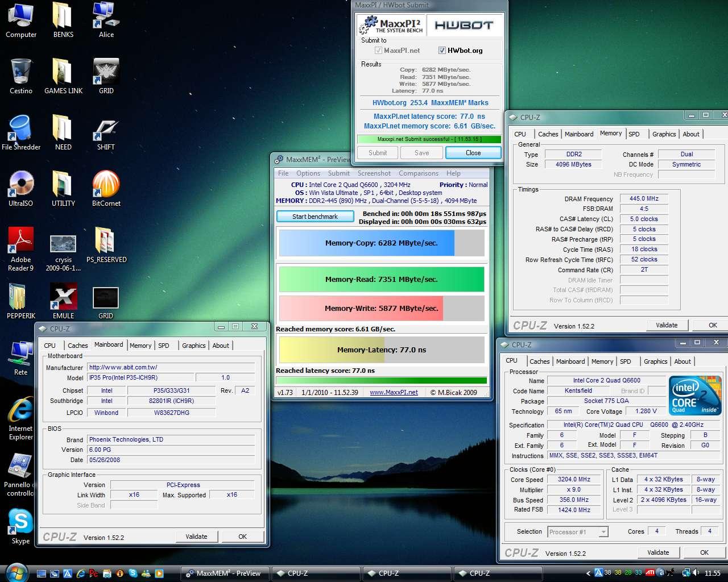
Task: Open the Screenshot menu in MaxxMEM
Action: click(x=374, y=173)
